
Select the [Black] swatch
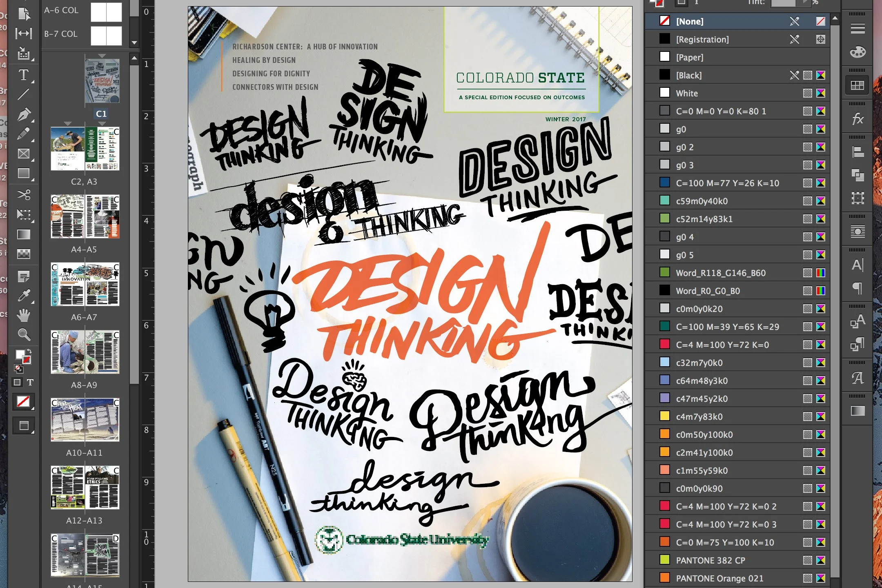[x=737, y=75]
